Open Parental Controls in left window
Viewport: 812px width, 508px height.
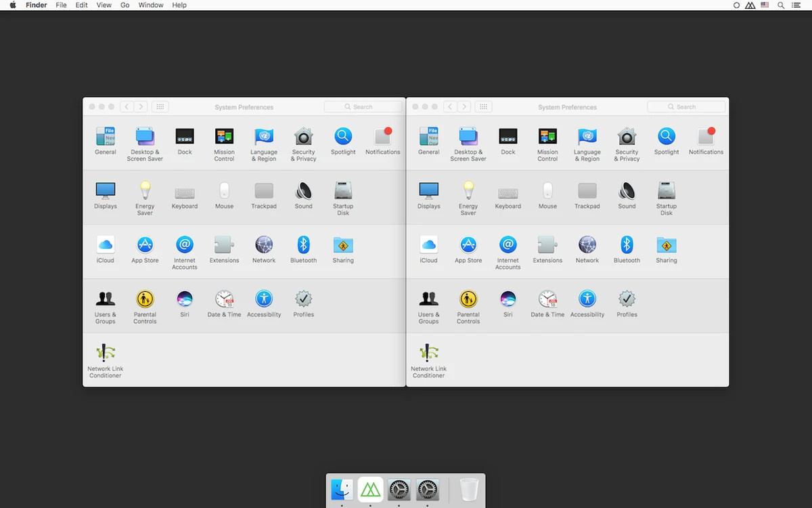(145, 306)
